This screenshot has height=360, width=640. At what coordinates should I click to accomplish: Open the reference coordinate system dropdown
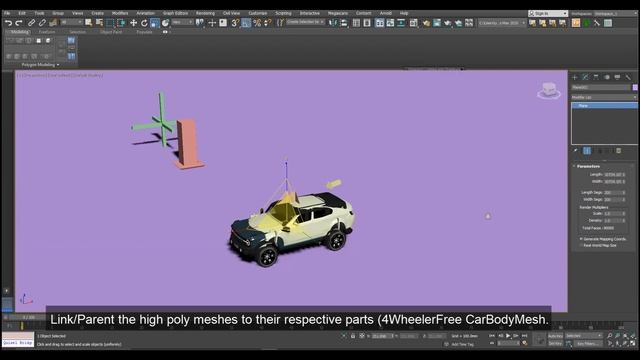coord(182,22)
